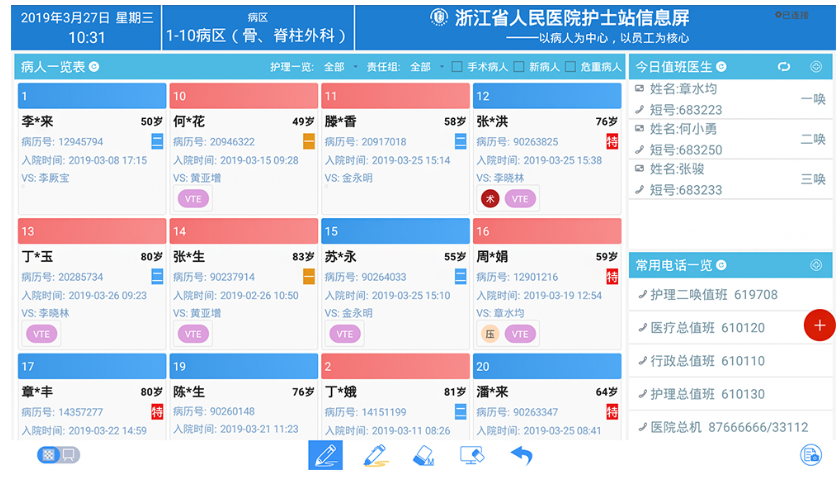Select the pen writing tool
The width and height of the screenshot is (839, 491).
tap(325, 455)
